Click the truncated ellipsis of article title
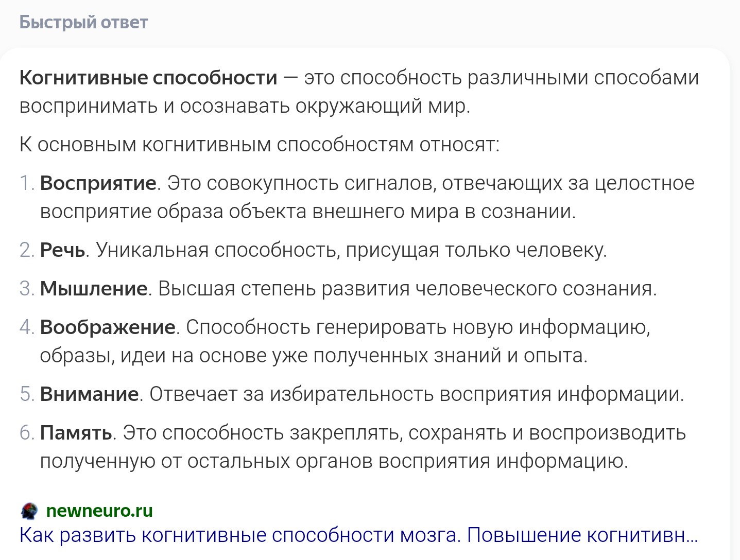This screenshot has width=740, height=560. [x=692, y=535]
